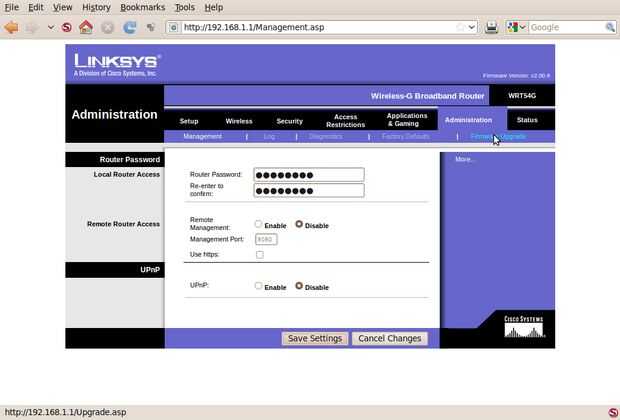Viewport: 620px width, 420px height.
Task: Click the Router Password section heading
Action: coord(130,159)
